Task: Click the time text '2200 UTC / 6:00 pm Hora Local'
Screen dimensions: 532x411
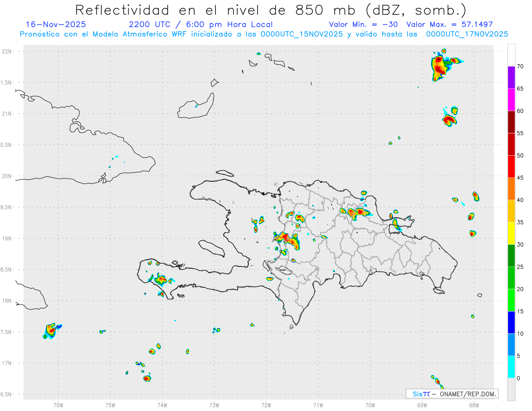Action: 201,24
